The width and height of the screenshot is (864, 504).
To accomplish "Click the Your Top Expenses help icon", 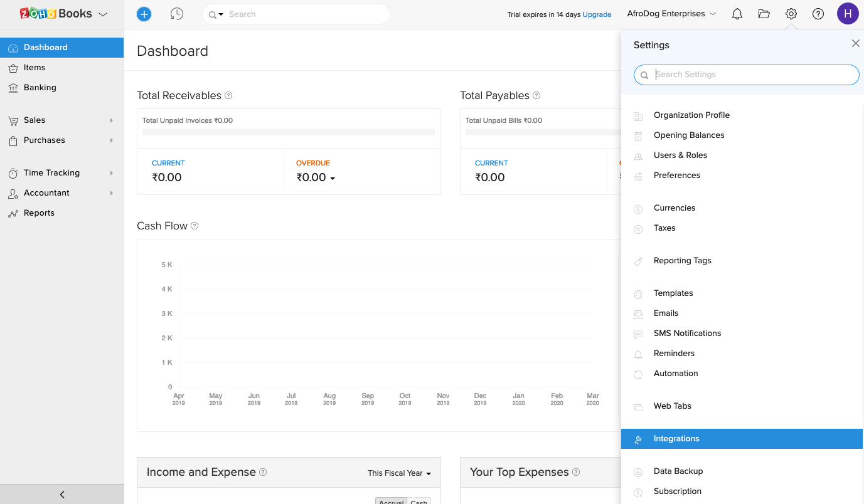I will pos(576,472).
